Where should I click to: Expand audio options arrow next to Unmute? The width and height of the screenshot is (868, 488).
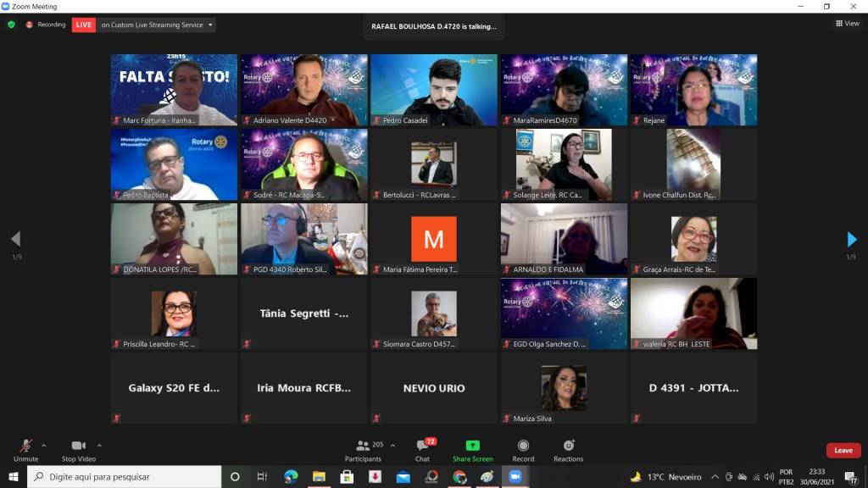coord(44,445)
